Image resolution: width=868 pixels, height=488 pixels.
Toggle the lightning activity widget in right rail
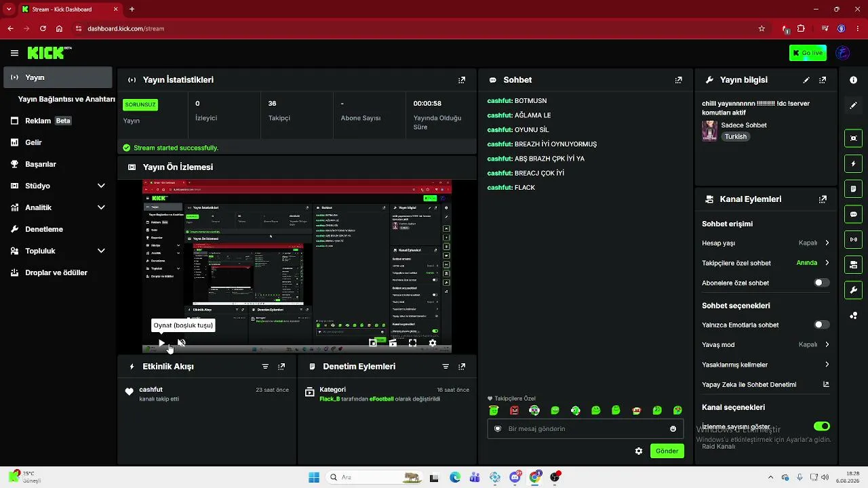pos(854,164)
